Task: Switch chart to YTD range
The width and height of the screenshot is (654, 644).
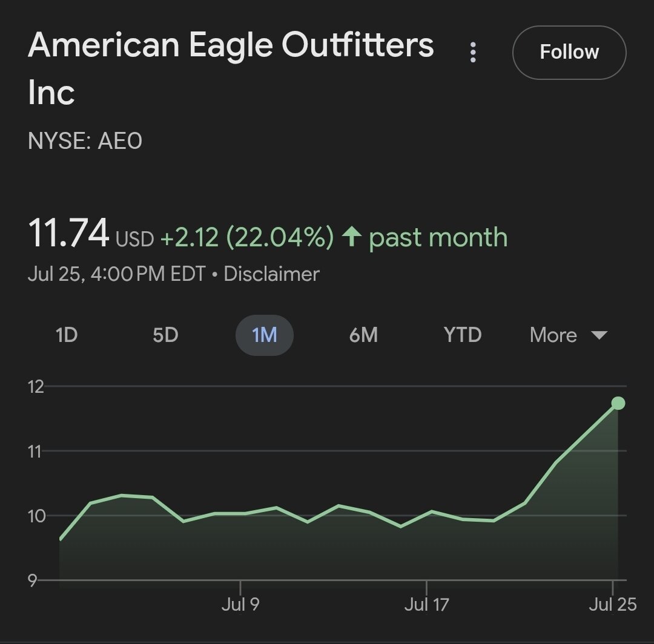Action: point(463,335)
